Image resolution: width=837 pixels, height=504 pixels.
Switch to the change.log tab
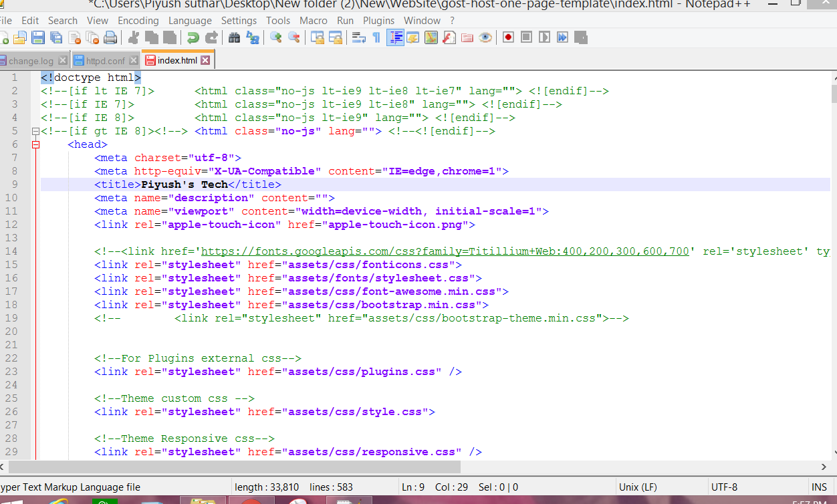coord(34,60)
